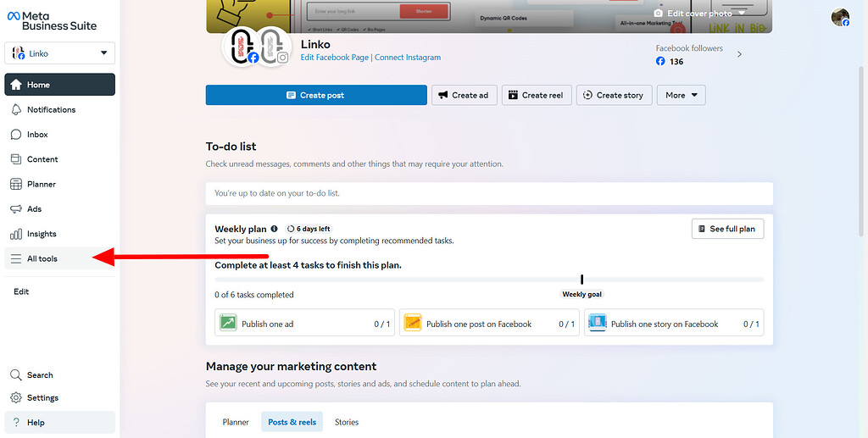Screen dimensions: 868x438
Task: Click the Create ad button
Action: click(464, 95)
